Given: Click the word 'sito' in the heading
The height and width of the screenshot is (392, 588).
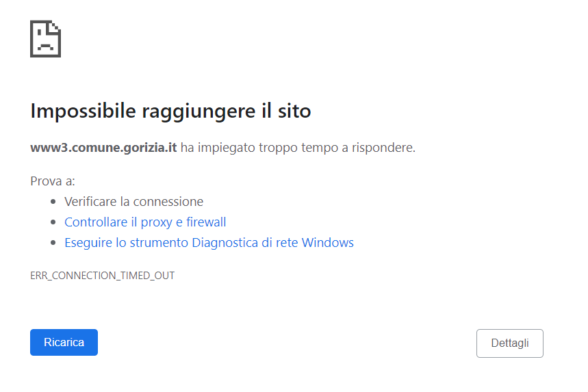Looking at the screenshot, I should click(295, 111).
